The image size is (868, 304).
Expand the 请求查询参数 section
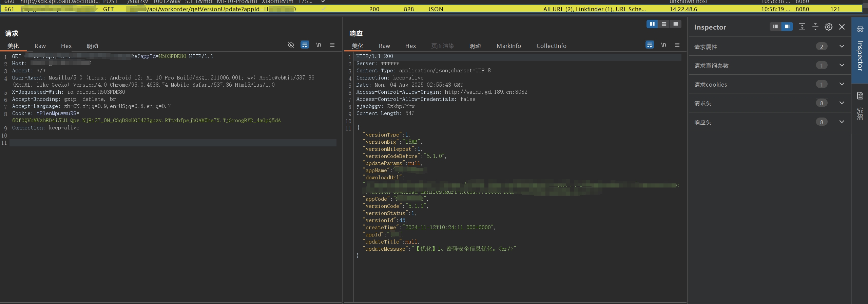(x=842, y=65)
